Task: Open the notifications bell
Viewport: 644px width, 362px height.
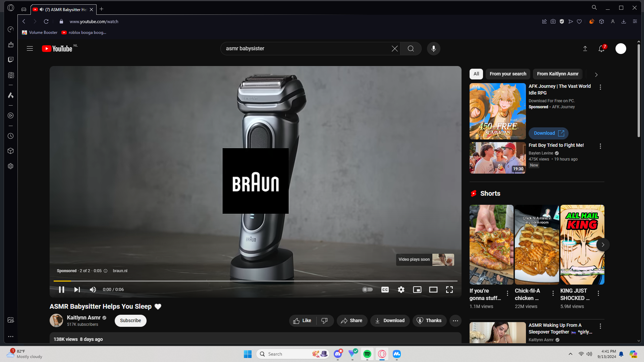Action: coord(602,49)
